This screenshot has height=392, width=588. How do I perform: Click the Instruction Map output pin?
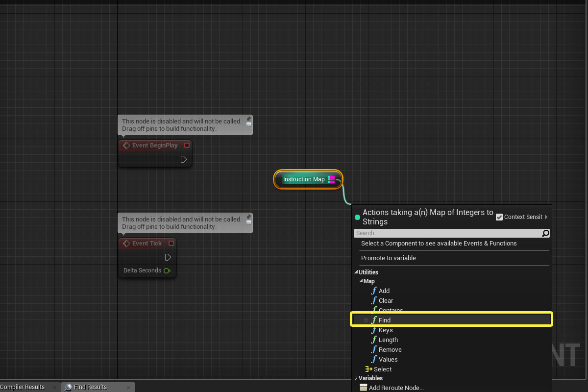tap(332, 179)
